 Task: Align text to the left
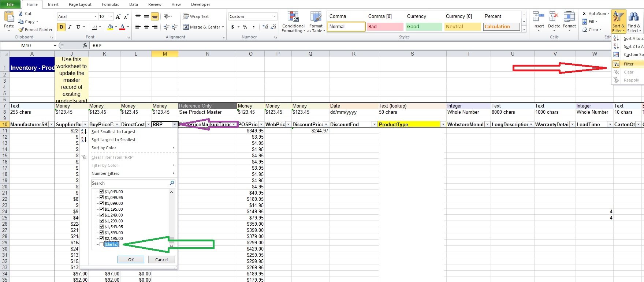(138, 27)
